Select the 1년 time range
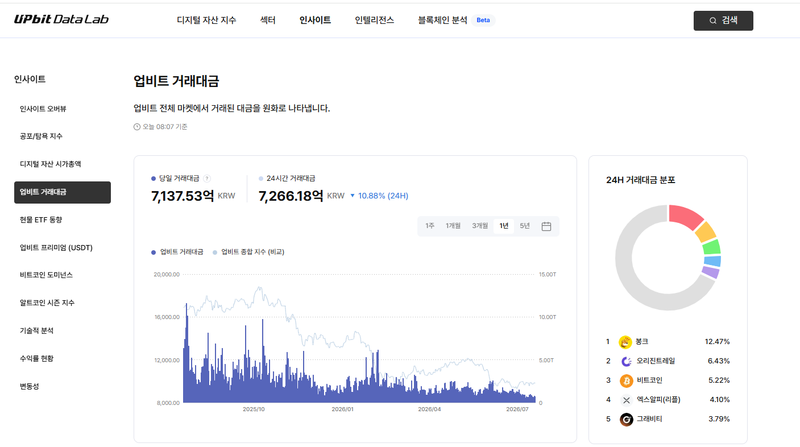 [504, 226]
